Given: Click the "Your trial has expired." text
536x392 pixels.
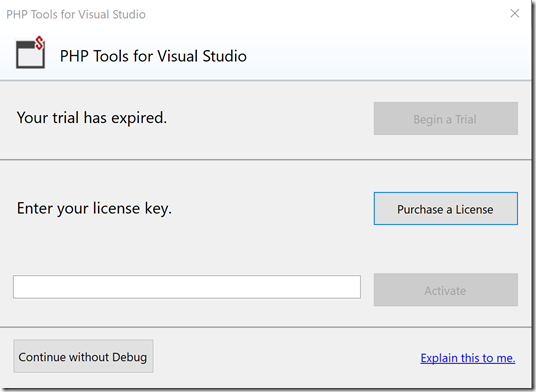Looking at the screenshot, I should coord(92,118).
